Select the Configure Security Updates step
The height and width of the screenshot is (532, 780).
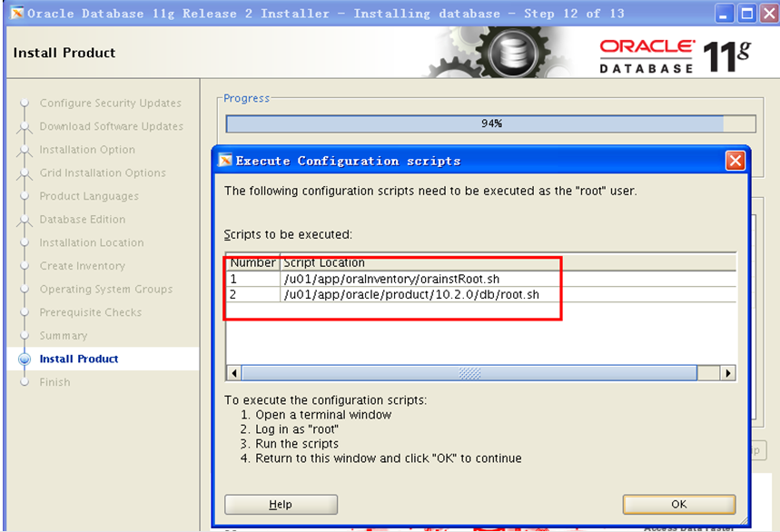(111, 103)
